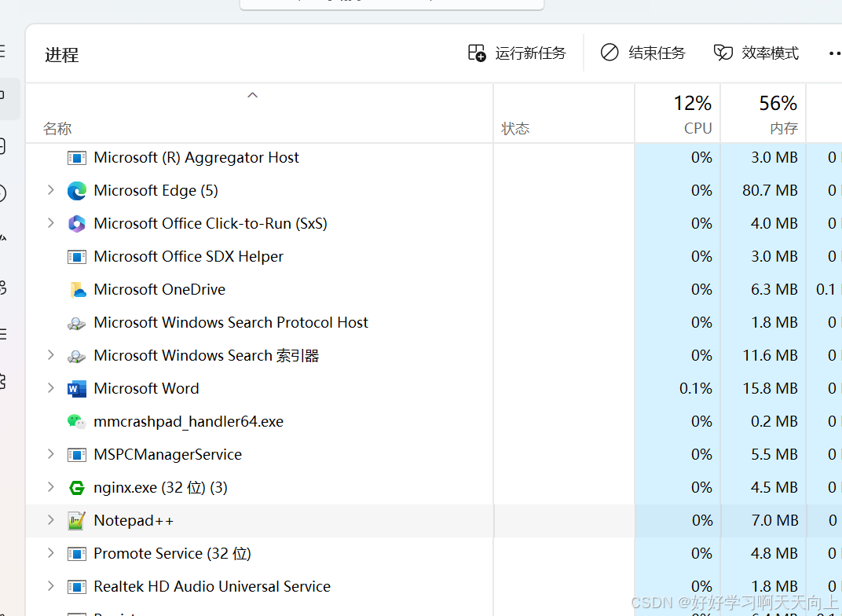
Task: Click the Microsoft Word process icon
Action: coord(77,388)
